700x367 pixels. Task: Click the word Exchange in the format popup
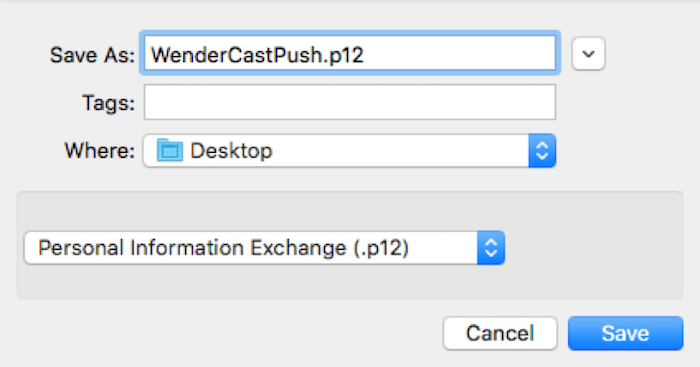click(x=298, y=248)
